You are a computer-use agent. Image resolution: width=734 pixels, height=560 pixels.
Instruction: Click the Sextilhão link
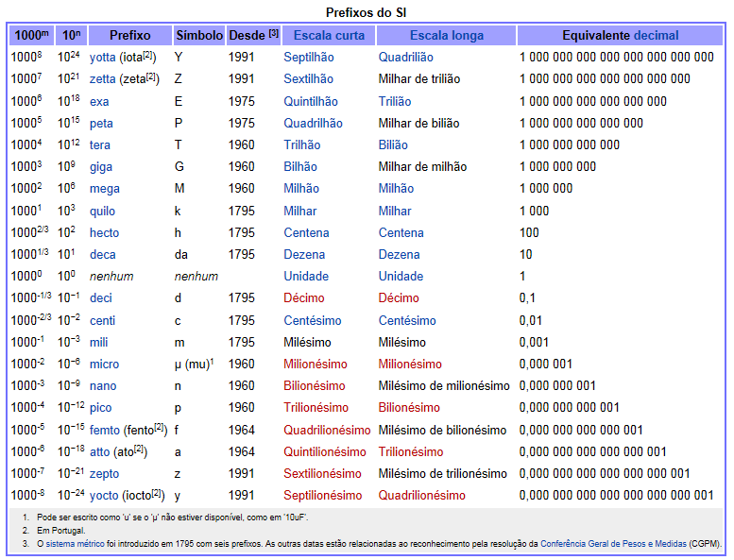308,79
